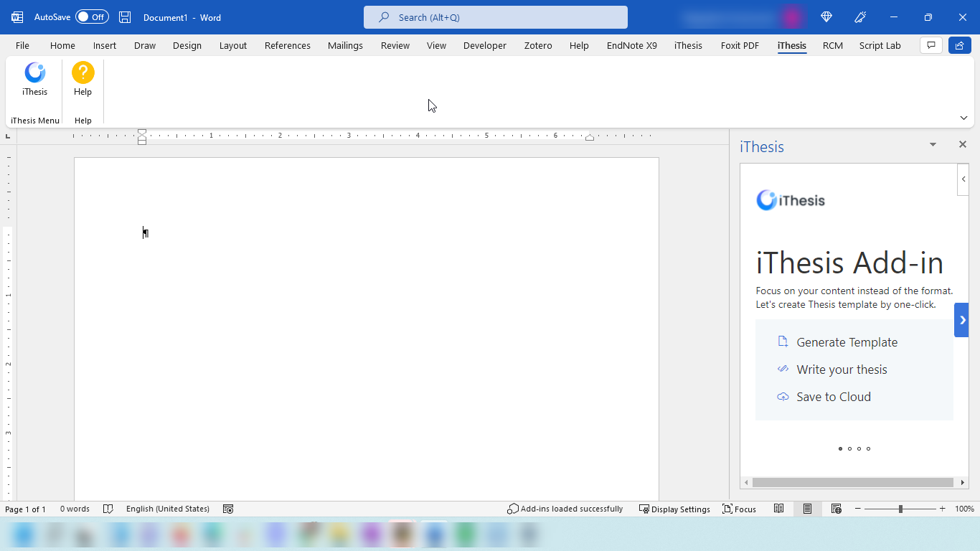Switch to the Foxit PDF tab
980x551 pixels.
[x=740, y=45]
